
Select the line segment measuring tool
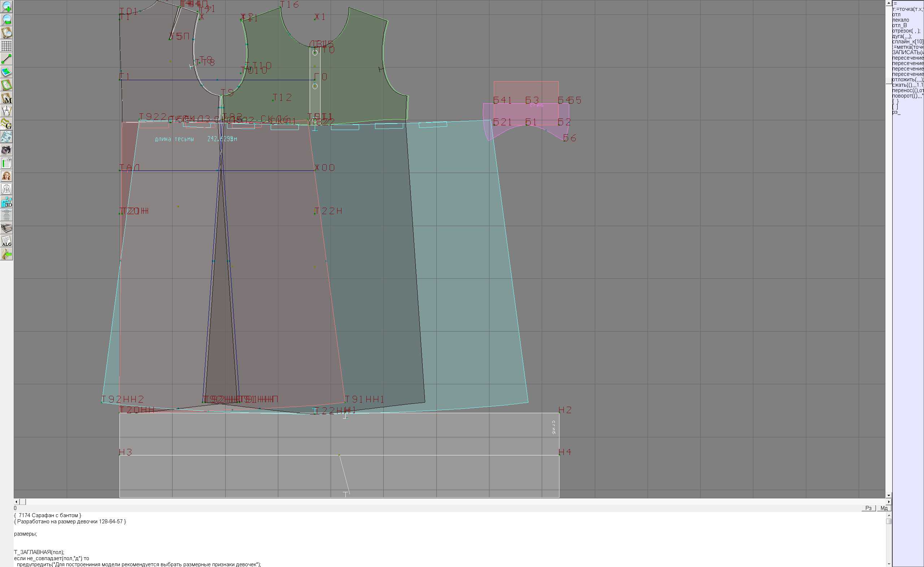click(x=6, y=59)
